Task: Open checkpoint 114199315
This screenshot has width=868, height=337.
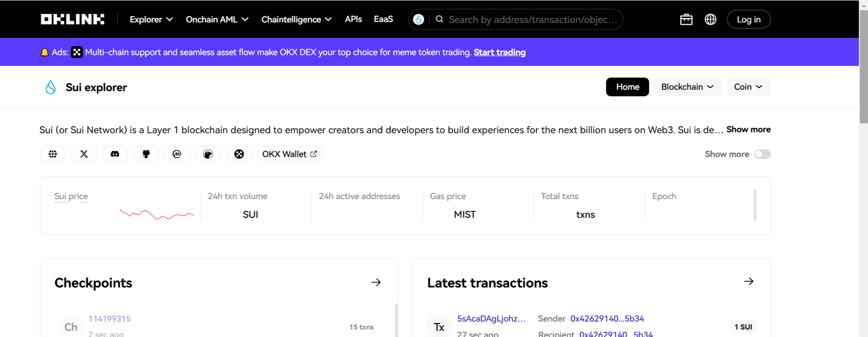Action: point(109,319)
